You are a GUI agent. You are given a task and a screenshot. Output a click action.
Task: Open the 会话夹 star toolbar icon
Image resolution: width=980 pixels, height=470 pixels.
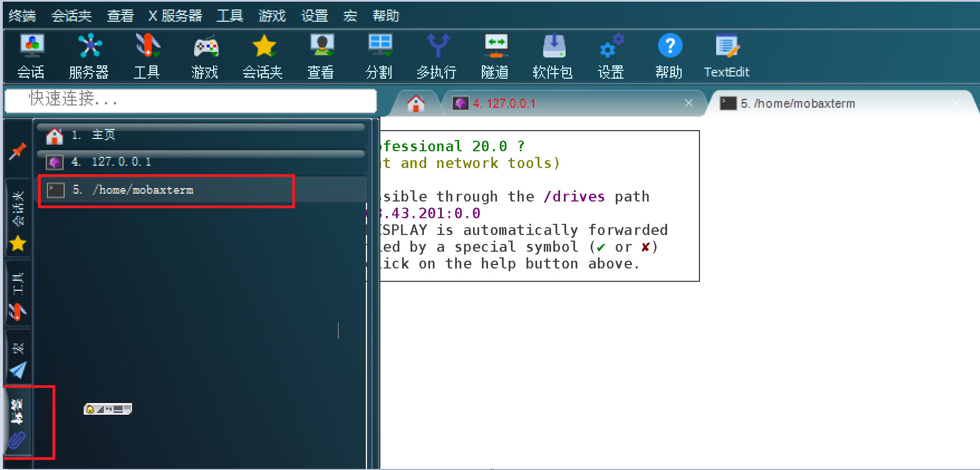tap(263, 56)
